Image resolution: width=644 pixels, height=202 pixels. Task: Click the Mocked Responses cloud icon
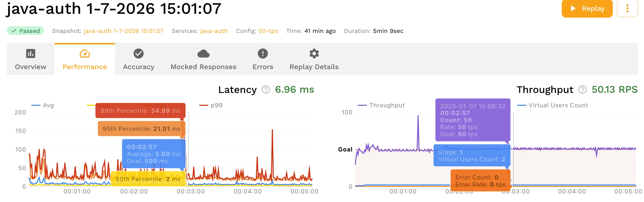point(203,53)
